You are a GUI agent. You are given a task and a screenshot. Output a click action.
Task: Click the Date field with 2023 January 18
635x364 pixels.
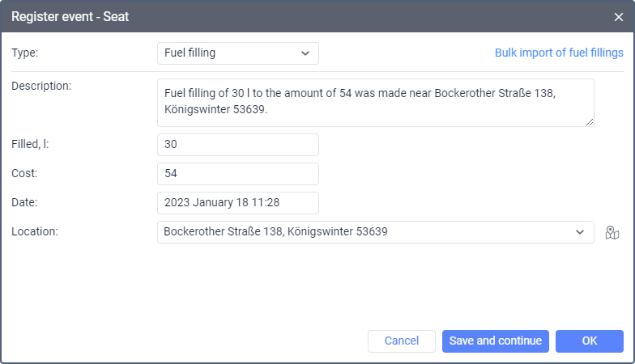pos(237,203)
